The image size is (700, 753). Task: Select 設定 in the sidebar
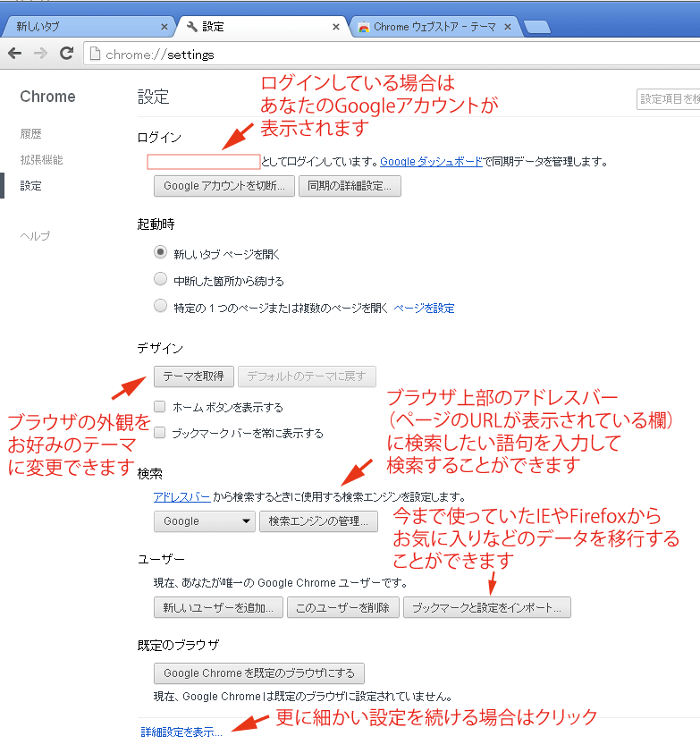click(x=30, y=185)
